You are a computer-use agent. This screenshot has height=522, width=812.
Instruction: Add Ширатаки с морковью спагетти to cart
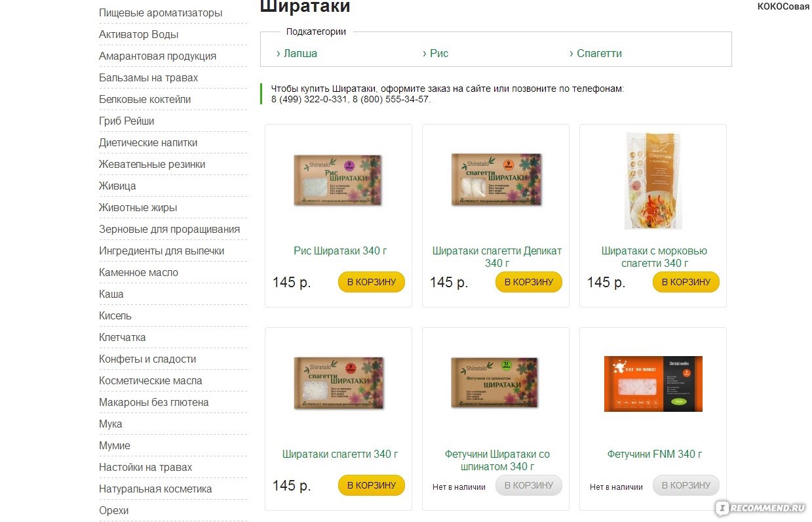pyautogui.click(x=686, y=282)
